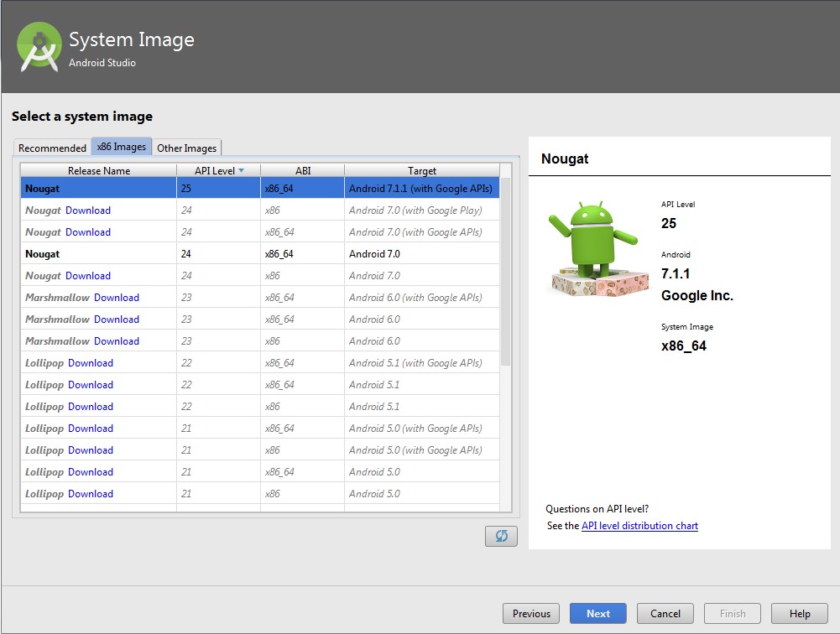The width and height of the screenshot is (840, 634).
Task: Download Marshmallow Android 6.0 with Google APIs
Action: click(x=117, y=298)
